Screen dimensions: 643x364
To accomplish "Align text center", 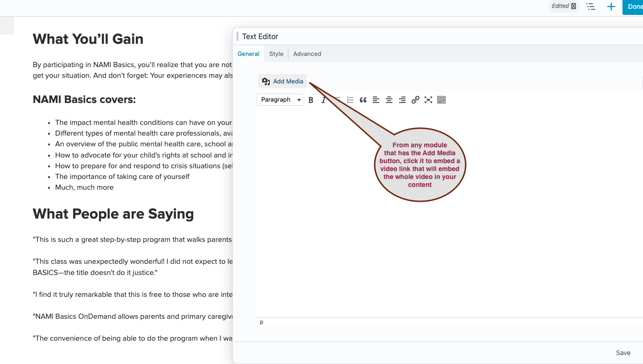I will pyautogui.click(x=389, y=100).
